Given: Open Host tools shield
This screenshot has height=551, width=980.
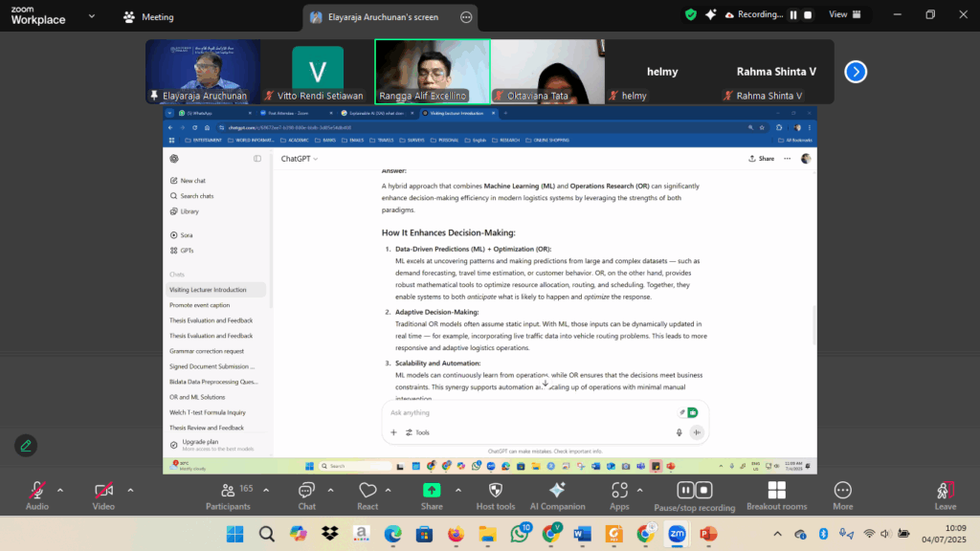Looking at the screenshot, I should point(496,496).
